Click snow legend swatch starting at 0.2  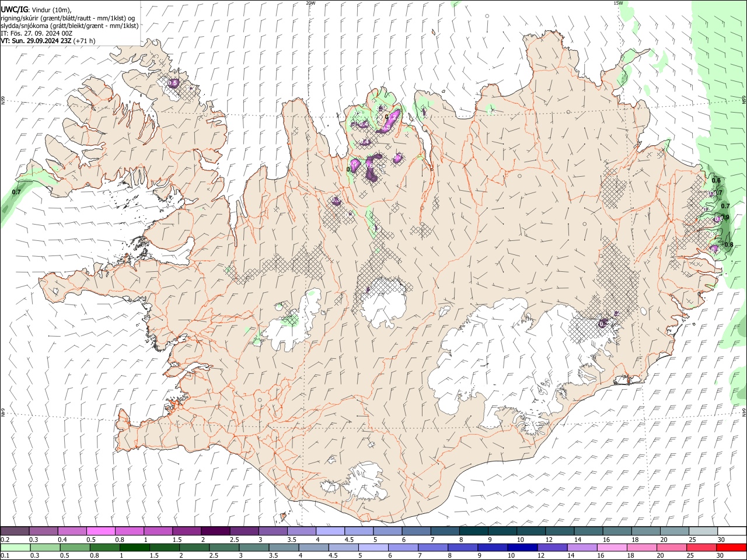pos(15,531)
